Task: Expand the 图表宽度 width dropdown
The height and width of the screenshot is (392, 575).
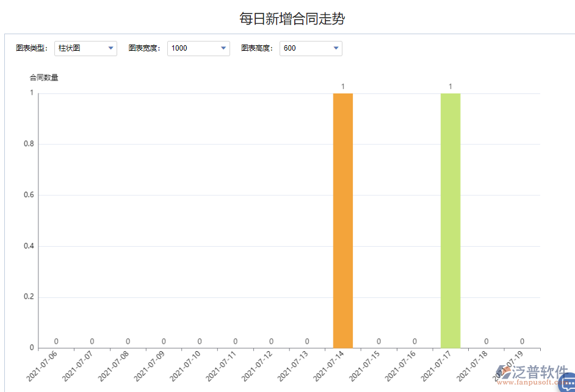Action: pos(198,48)
